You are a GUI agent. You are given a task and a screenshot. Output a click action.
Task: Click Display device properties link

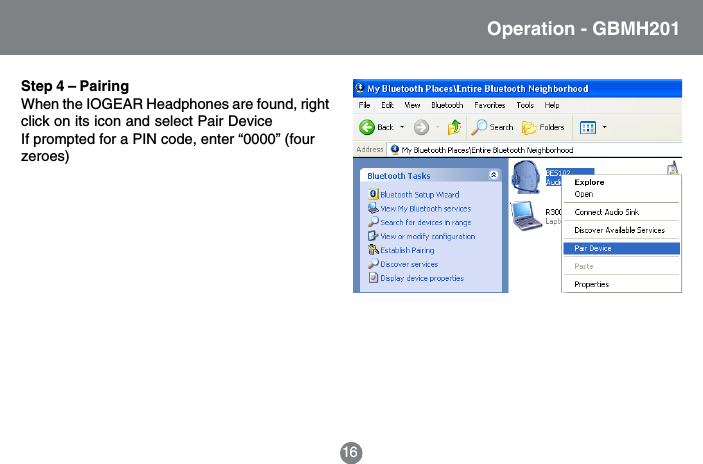click(x=422, y=278)
